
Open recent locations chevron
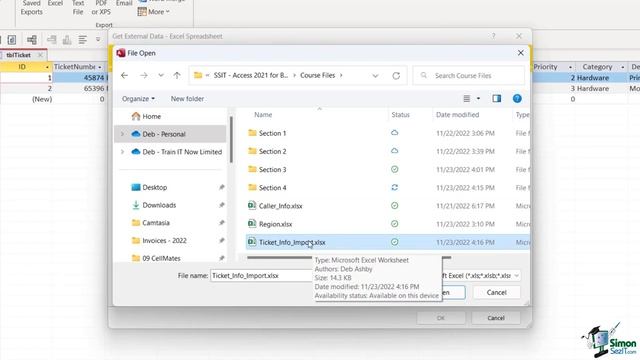coord(161,76)
